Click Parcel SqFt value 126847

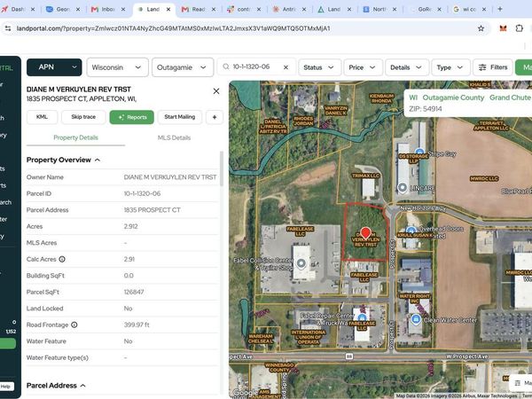click(x=134, y=292)
